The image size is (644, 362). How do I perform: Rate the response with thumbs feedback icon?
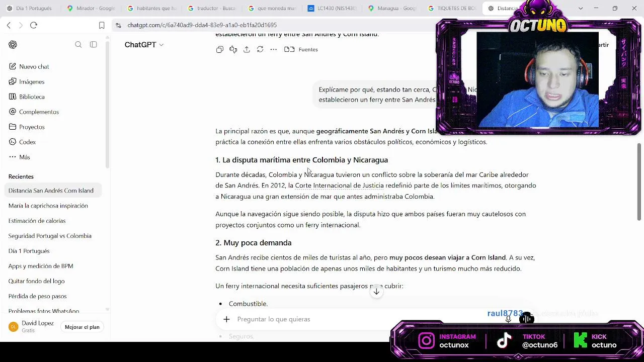pyautogui.click(x=233, y=49)
